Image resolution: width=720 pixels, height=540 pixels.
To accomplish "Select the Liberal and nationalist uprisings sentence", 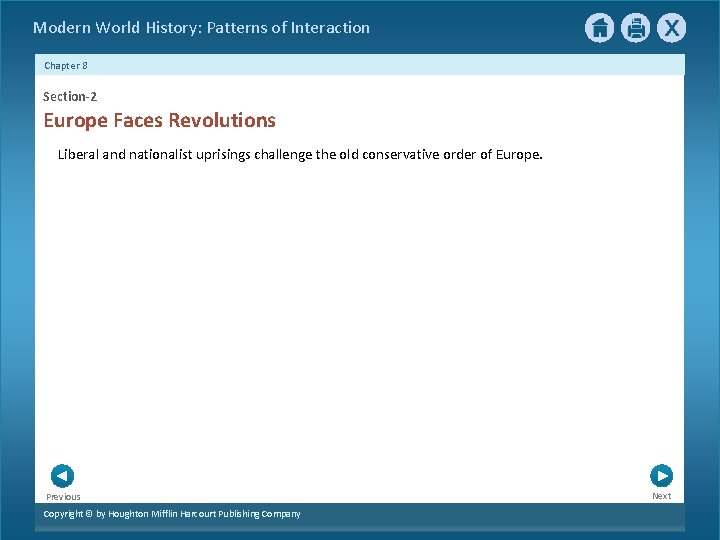I will [300, 155].
